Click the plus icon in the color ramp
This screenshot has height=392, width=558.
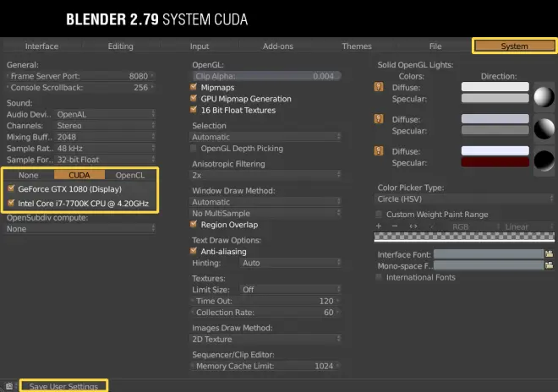(x=379, y=226)
